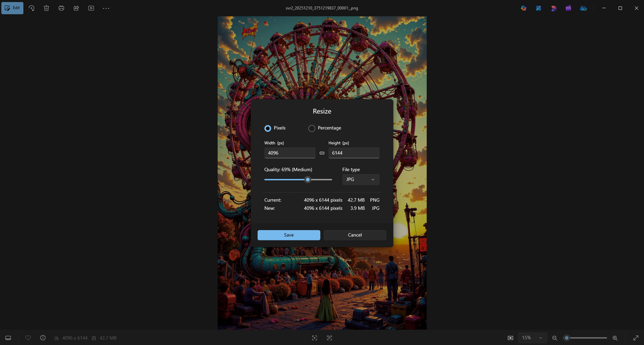
Task: Zoom out with the minus magnifier
Action: pyautogui.click(x=555, y=338)
